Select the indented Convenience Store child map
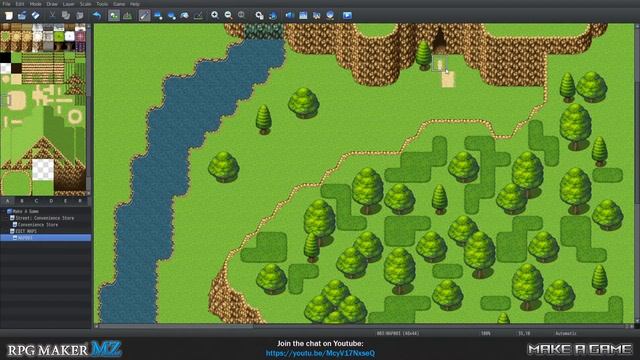Image resolution: width=640 pixels, height=360 pixels. pyautogui.click(x=38, y=224)
